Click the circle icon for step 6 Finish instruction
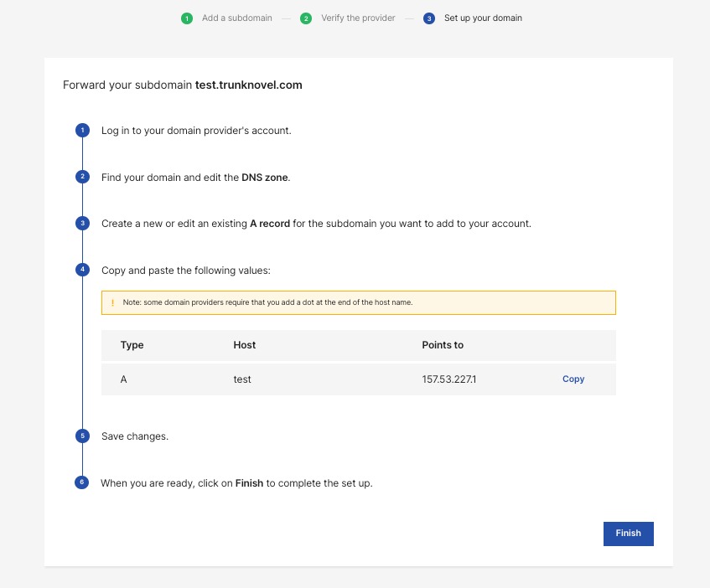 (x=82, y=482)
